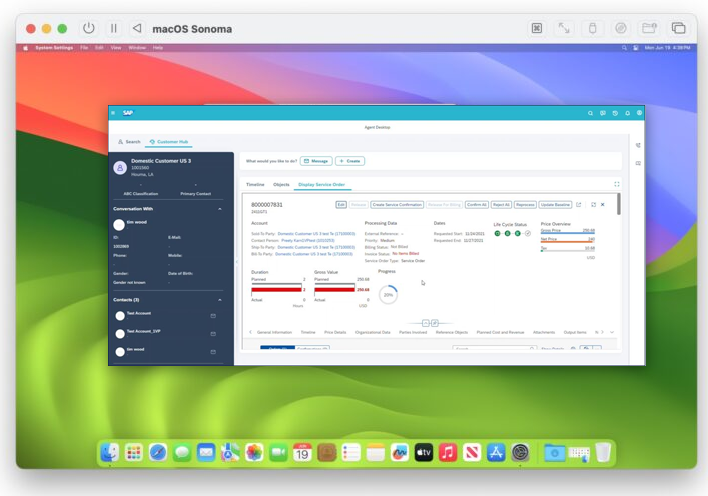Go to the Price Details section
The height and width of the screenshot is (496, 708).
(335, 332)
